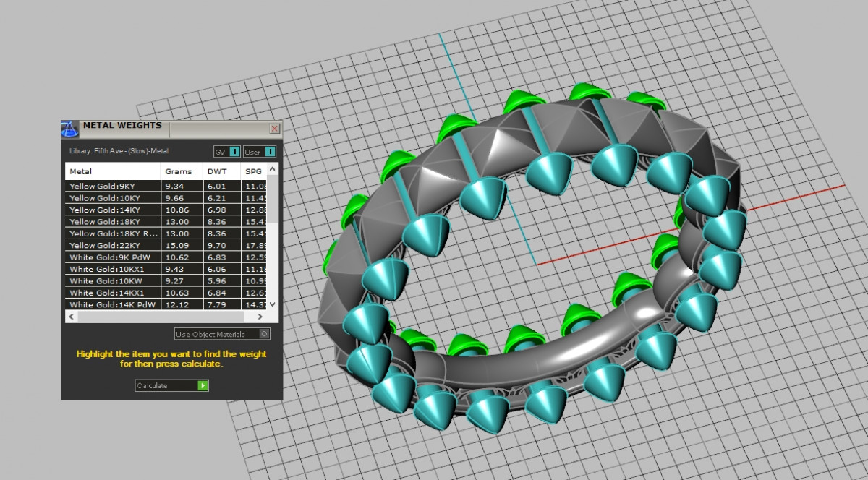Click the green arrow beside Calculate
This screenshot has width=868, height=480.
tap(203, 386)
